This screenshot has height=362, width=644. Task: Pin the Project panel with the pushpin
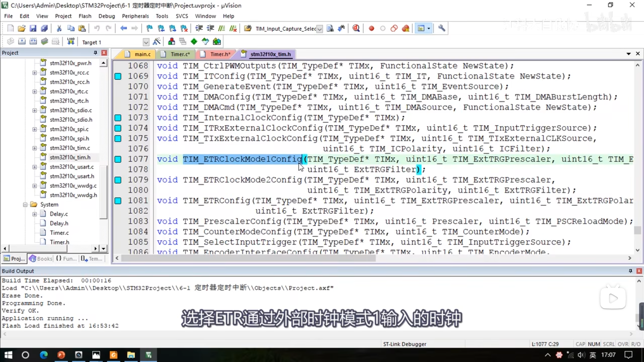pos(95,53)
